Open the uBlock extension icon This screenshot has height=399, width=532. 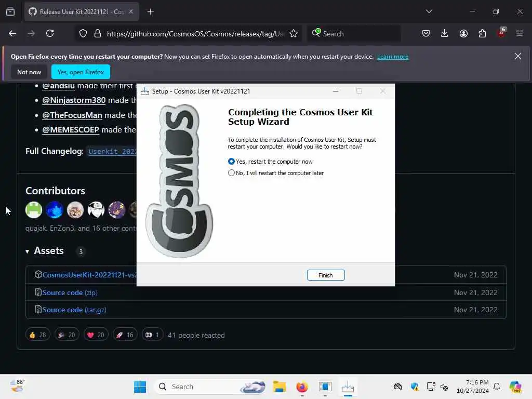501,33
